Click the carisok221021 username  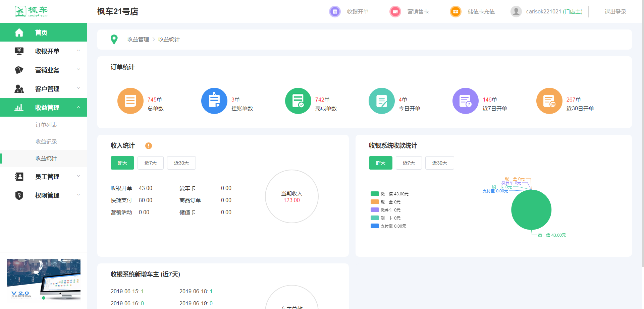click(544, 12)
